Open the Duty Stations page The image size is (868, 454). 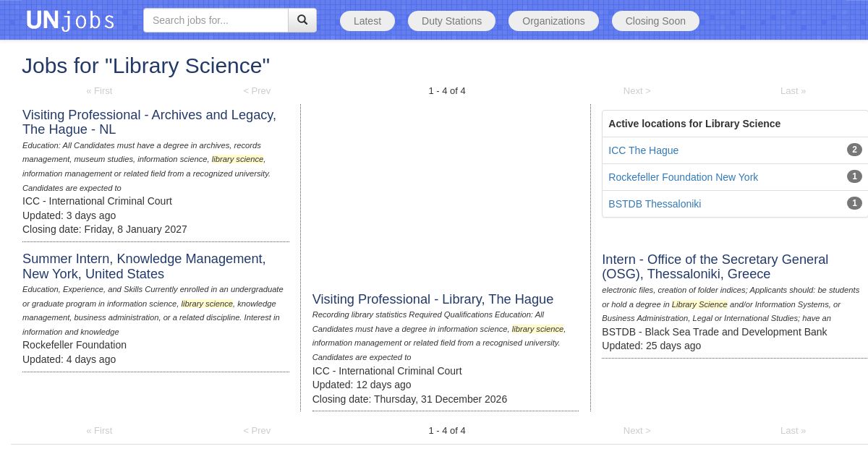pos(451,21)
